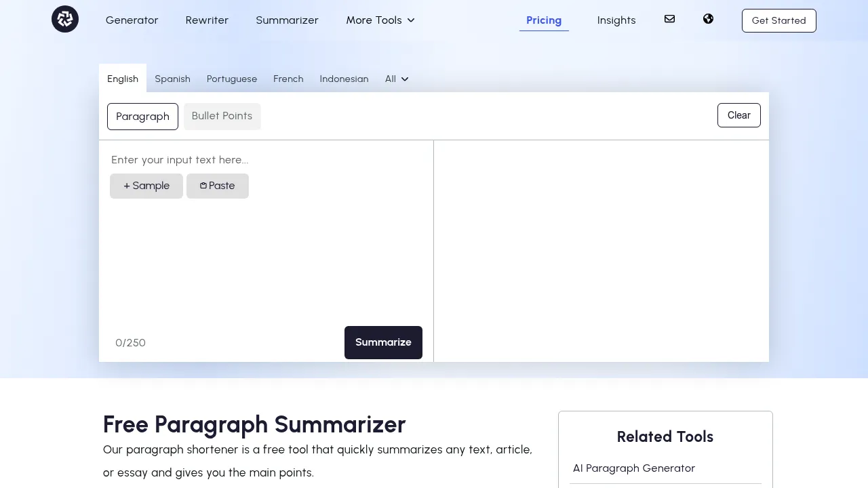The width and height of the screenshot is (868, 488).
Task: Enable the English language option
Action: pos(122,79)
